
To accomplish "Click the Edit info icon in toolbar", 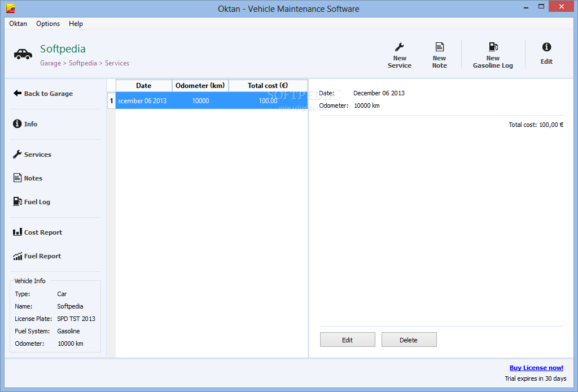I will [546, 47].
